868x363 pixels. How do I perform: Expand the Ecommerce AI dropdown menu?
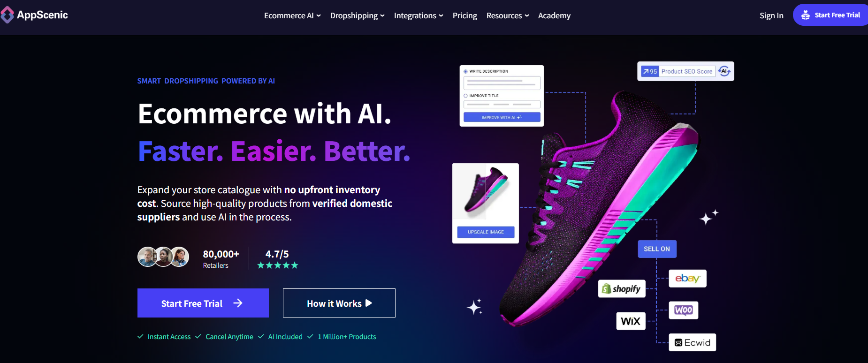tap(292, 15)
